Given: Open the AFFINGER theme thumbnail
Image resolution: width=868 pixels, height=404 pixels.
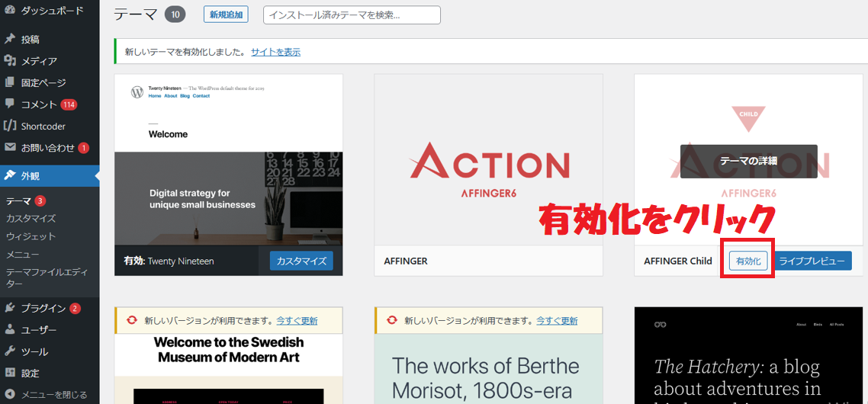Looking at the screenshot, I should click(x=488, y=160).
